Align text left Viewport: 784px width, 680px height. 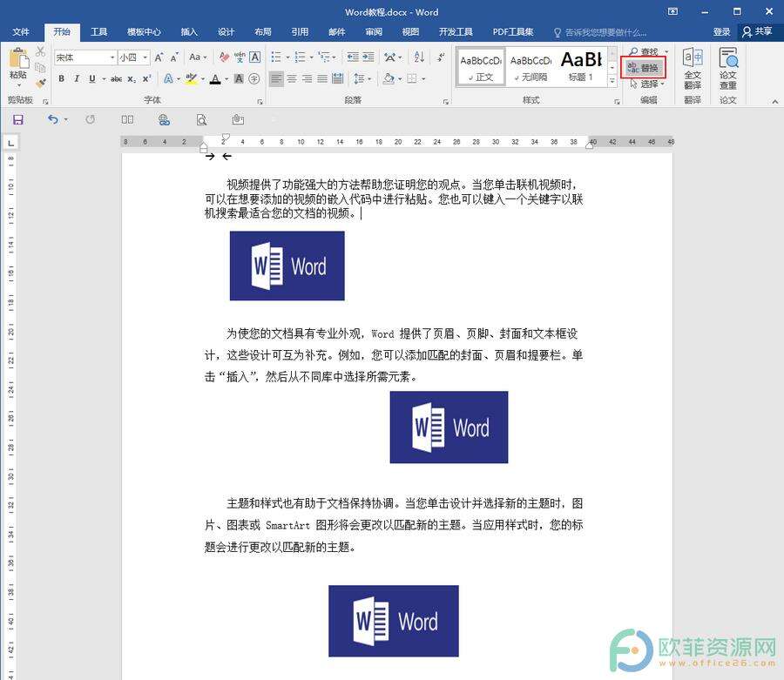pos(276,79)
